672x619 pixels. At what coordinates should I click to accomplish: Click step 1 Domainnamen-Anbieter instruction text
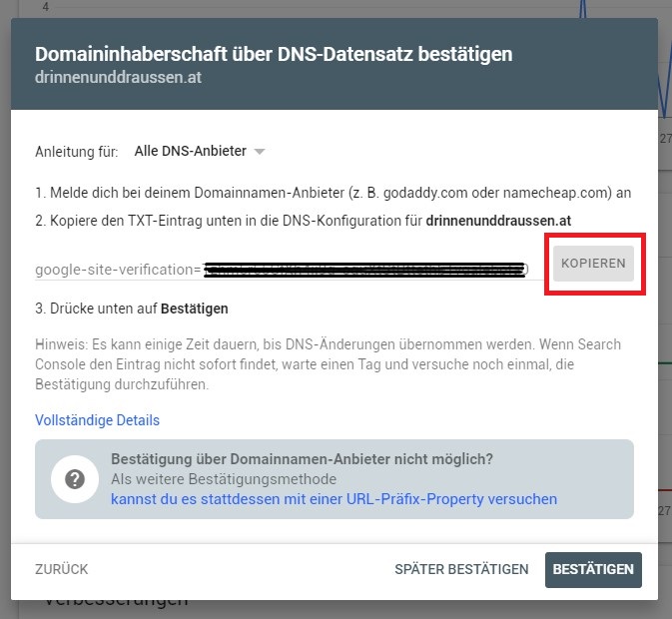click(333, 193)
